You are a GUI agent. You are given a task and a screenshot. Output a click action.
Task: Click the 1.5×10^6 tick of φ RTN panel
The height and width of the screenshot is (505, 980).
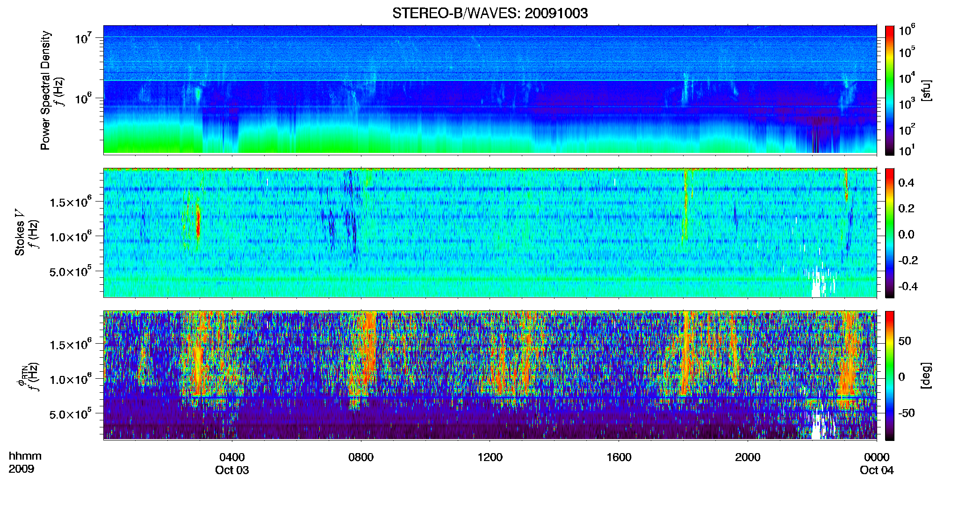click(x=71, y=345)
